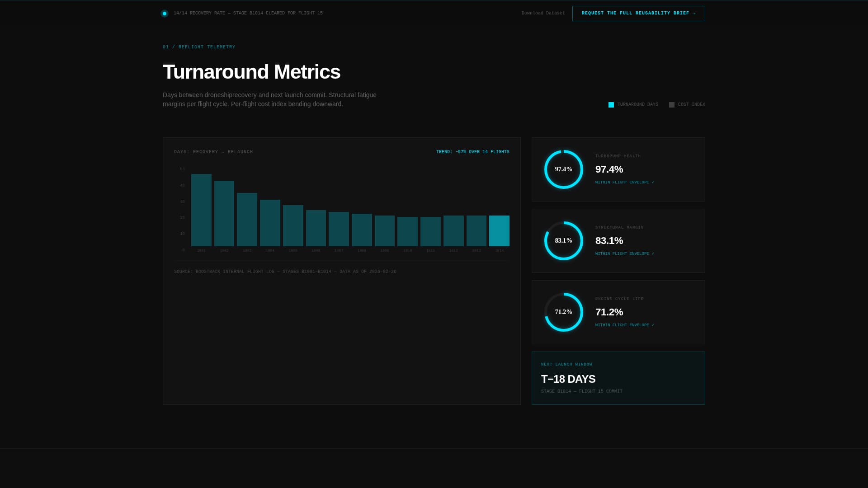Toggle the Cost Index legend item
The image size is (868, 488).
(687, 105)
